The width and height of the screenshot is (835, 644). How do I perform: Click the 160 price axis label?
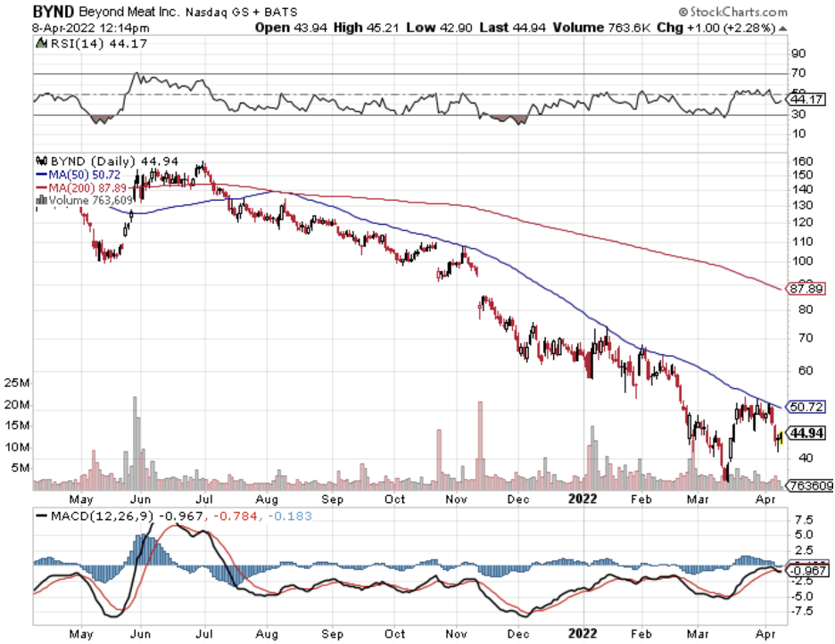click(x=802, y=161)
